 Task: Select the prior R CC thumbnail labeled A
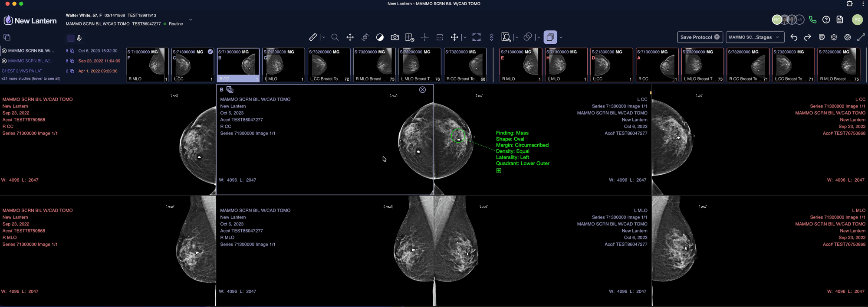657,65
